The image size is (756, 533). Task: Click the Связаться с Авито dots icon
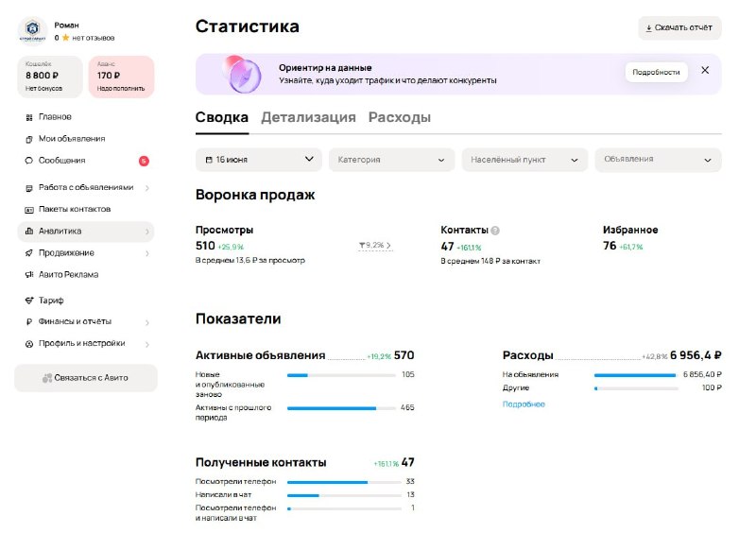[x=47, y=378]
